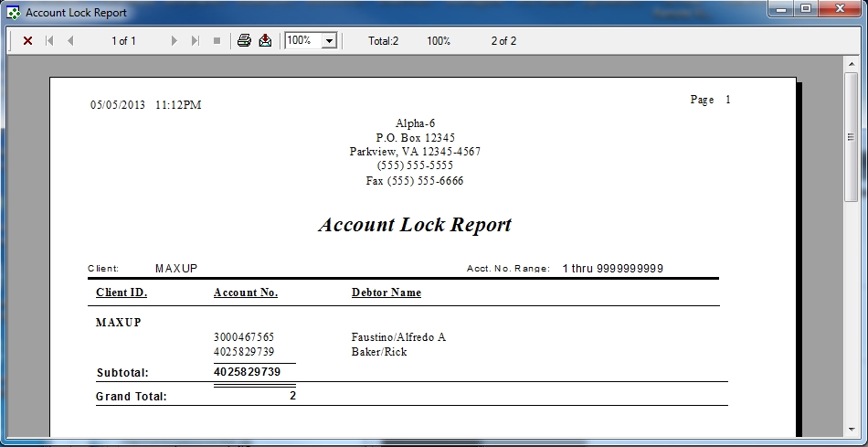Viewport: 868px width, 447px height.
Task: Click inside the zoom percentage field
Action: (x=302, y=41)
